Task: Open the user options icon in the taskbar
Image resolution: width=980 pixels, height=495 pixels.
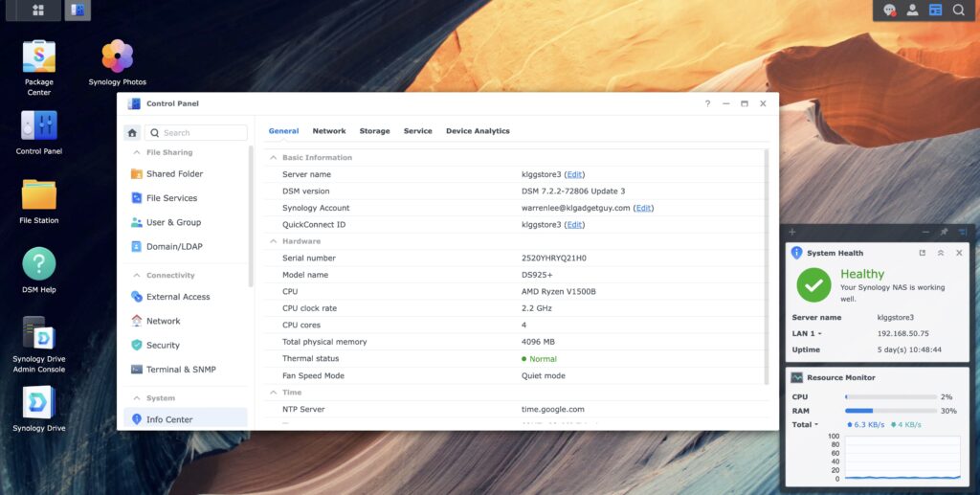Action: 912,11
